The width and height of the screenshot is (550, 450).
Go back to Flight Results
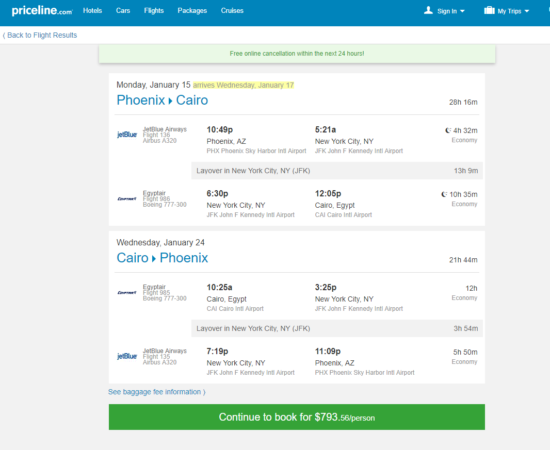pyautogui.click(x=40, y=35)
